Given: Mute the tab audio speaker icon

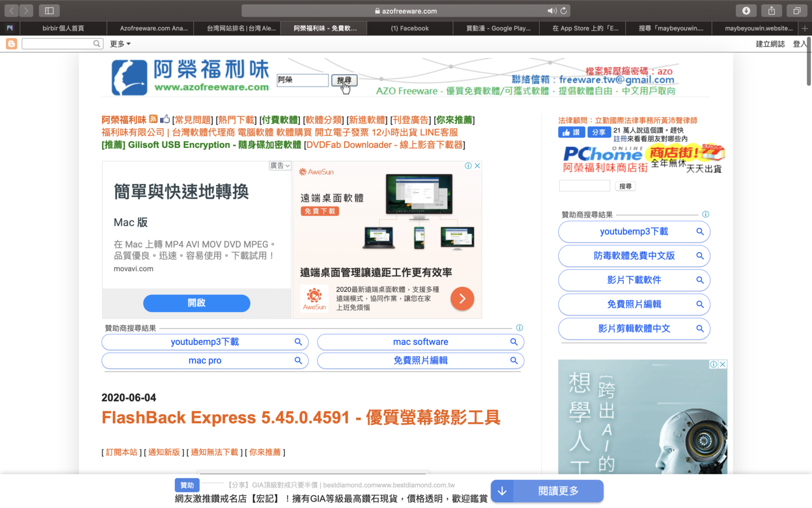Looking at the screenshot, I should coord(551,11).
